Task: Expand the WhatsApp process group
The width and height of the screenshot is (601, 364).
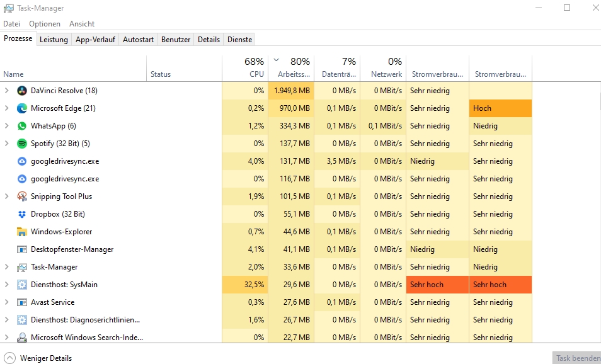Action: coord(6,126)
